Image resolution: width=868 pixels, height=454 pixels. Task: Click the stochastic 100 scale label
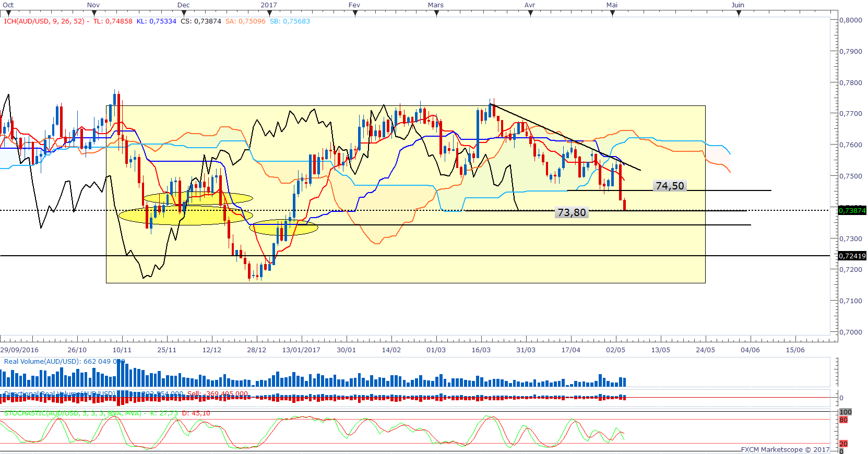point(846,412)
